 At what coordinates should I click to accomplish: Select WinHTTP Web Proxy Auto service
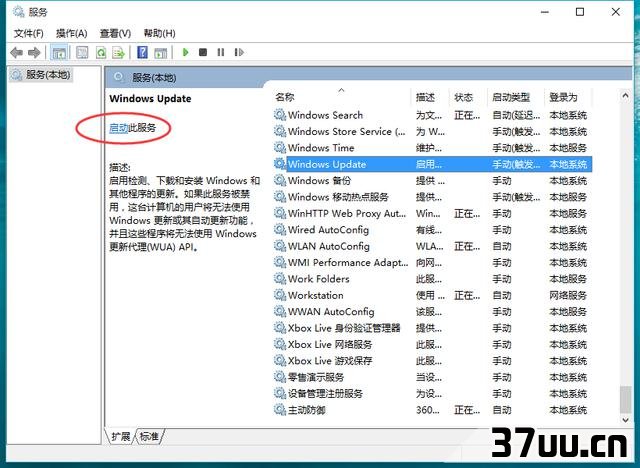(x=347, y=213)
